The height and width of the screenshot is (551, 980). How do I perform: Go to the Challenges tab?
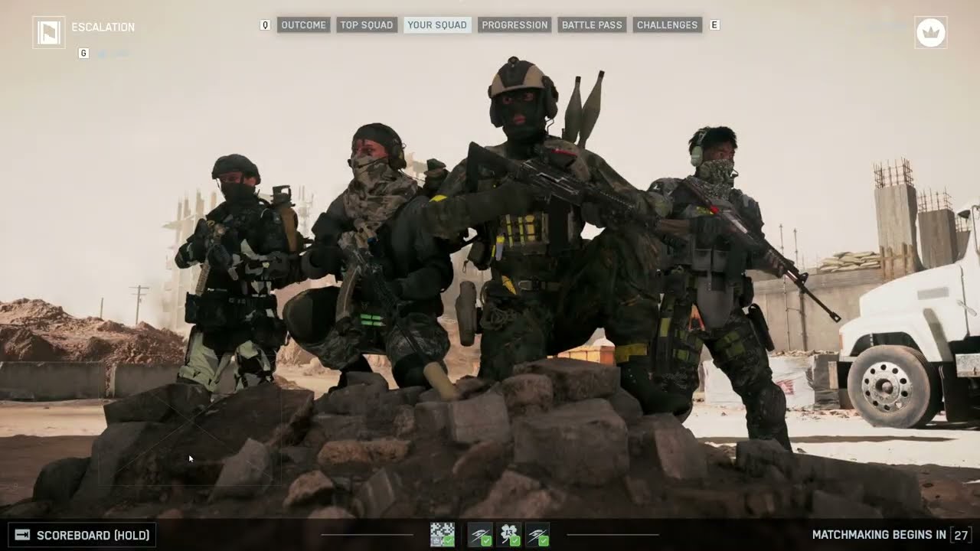(x=668, y=25)
